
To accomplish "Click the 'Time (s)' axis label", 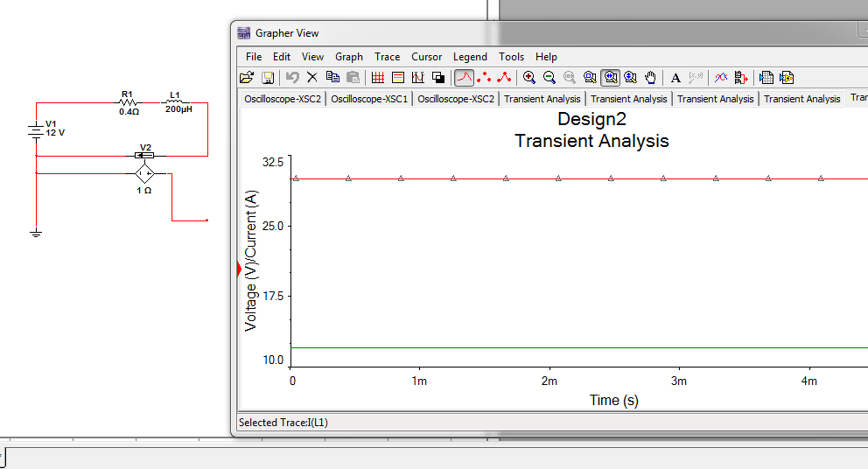I will click(614, 400).
